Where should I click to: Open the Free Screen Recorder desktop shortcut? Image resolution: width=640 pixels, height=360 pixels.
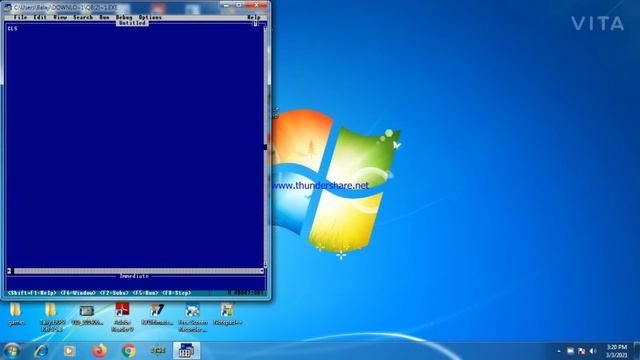click(193, 318)
